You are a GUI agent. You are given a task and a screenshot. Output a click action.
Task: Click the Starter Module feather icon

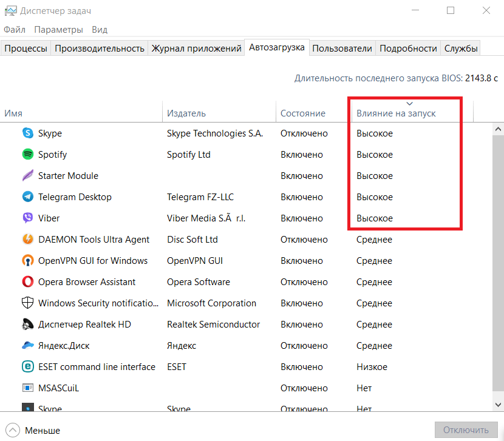pyautogui.click(x=27, y=176)
